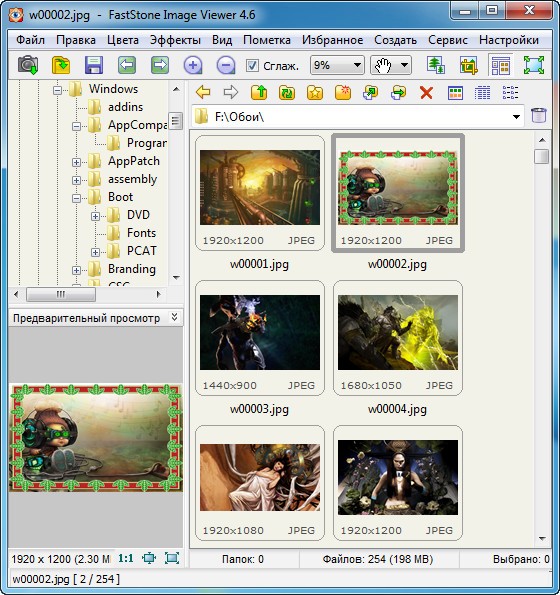560x595 pixels.
Task: Expand the AppPatch folder tree node
Action: point(76,162)
